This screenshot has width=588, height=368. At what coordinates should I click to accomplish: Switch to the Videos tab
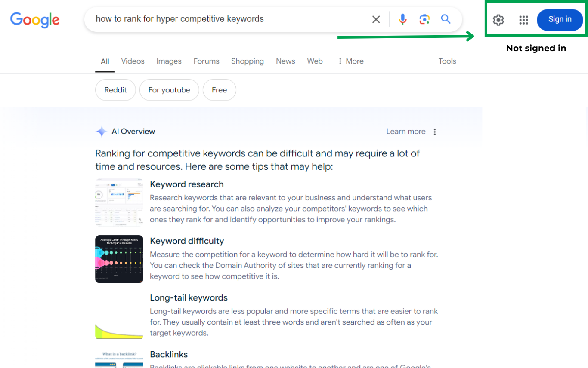click(x=133, y=61)
